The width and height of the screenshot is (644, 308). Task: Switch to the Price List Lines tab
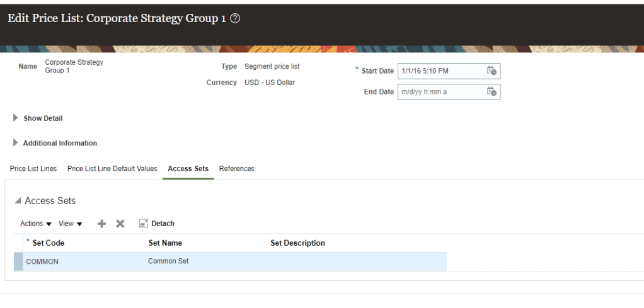33,169
